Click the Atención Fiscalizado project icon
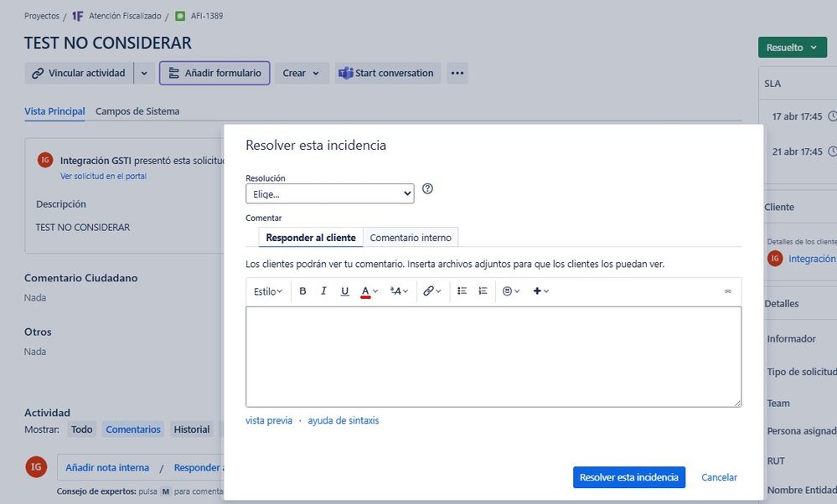 [77, 16]
